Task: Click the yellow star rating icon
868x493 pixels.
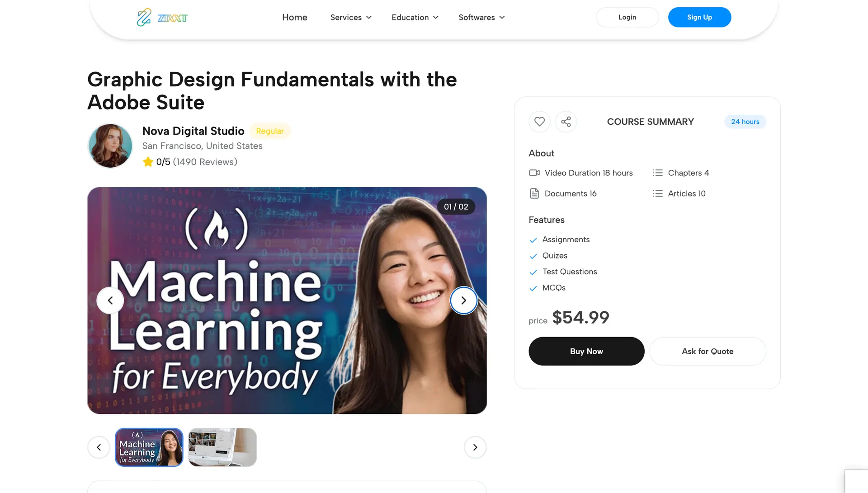Action: coord(148,162)
